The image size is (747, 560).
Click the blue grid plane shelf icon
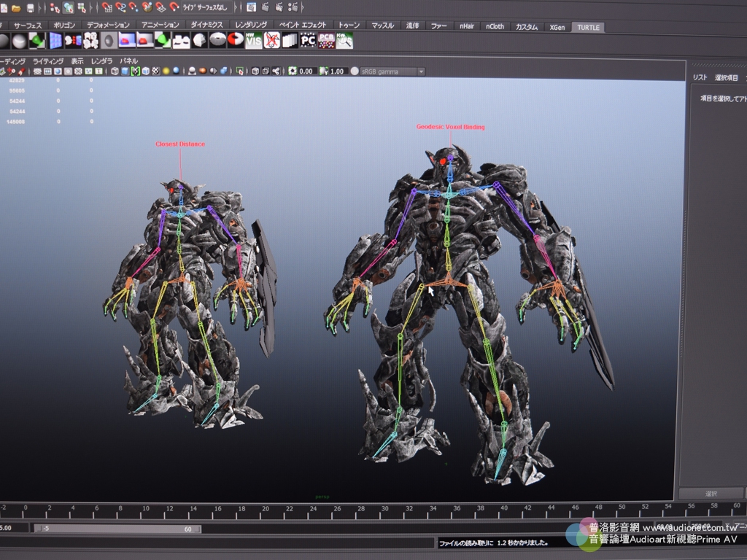(55, 41)
